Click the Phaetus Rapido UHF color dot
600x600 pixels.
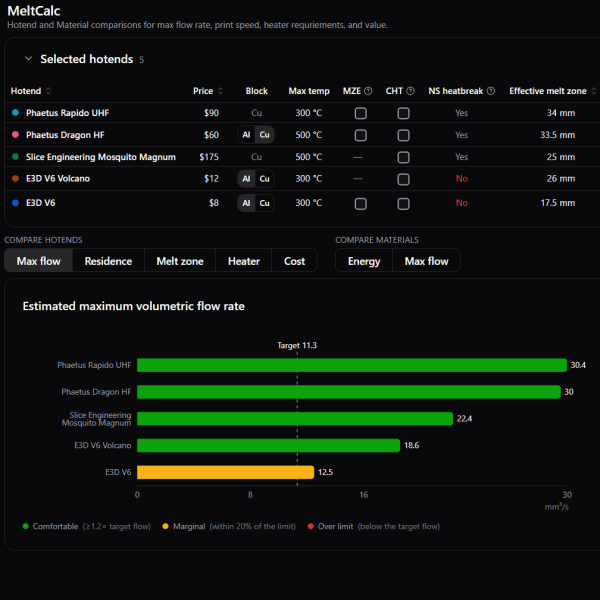pos(15,112)
